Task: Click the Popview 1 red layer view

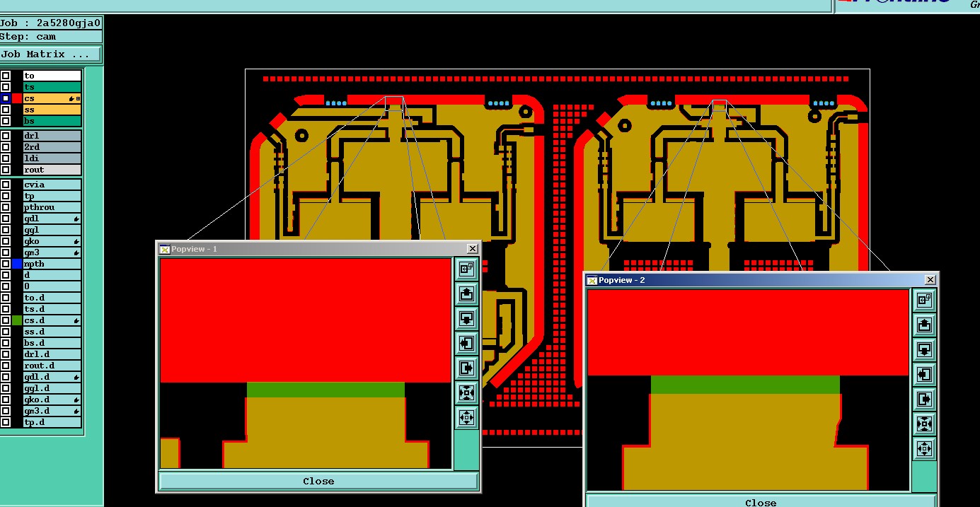Action: tap(306, 363)
